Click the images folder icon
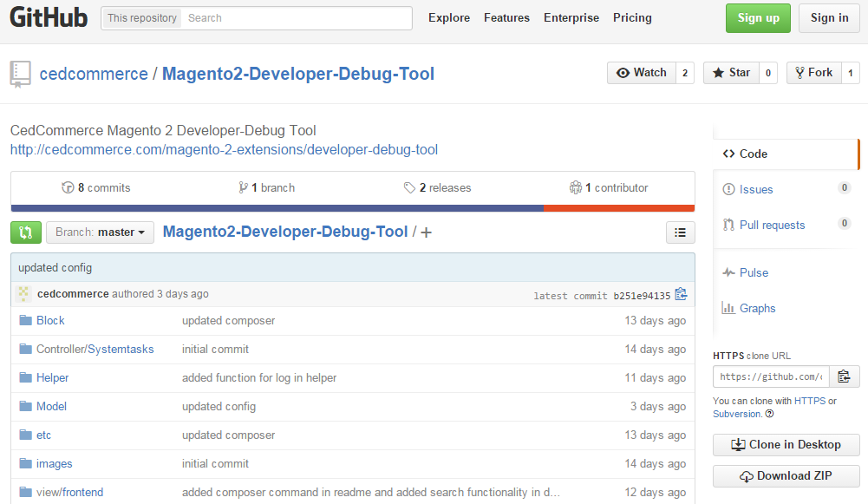This screenshot has width=868, height=504. (25, 463)
